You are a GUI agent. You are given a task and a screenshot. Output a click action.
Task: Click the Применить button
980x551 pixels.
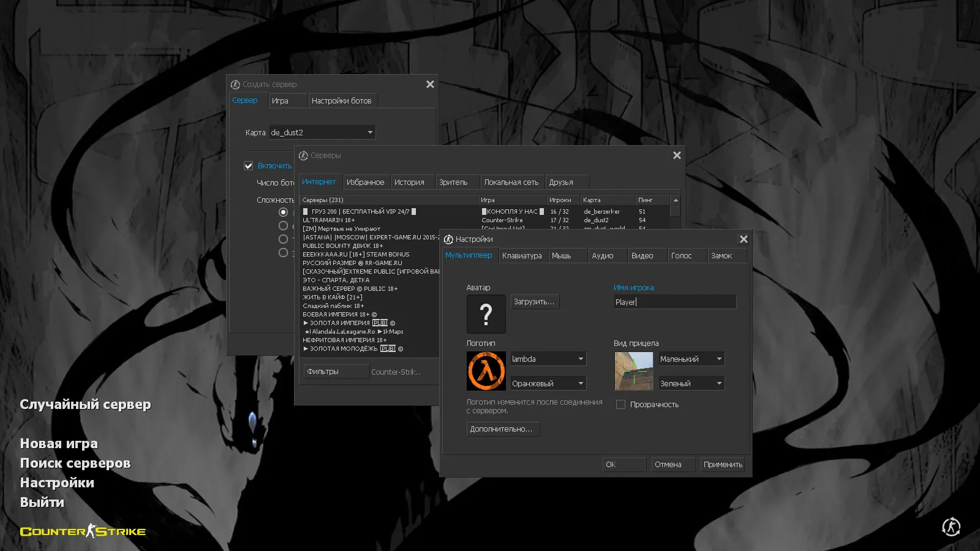(x=723, y=465)
